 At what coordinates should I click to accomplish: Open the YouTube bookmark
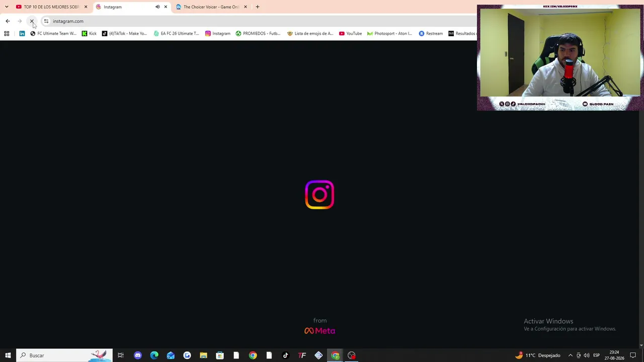(350, 34)
